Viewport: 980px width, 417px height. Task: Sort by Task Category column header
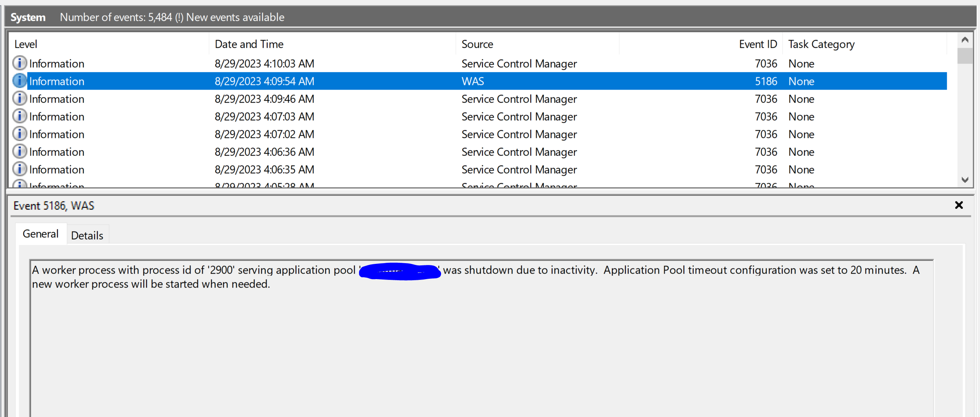point(821,44)
